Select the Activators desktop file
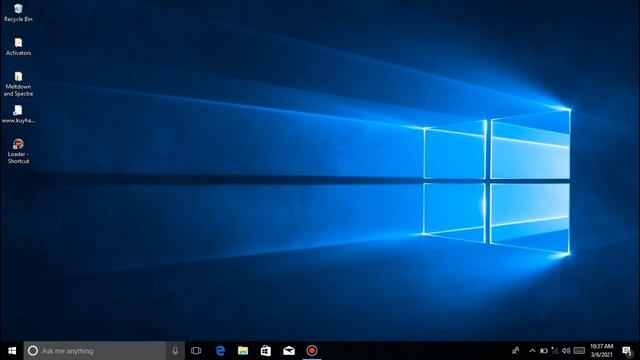 (18, 46)
